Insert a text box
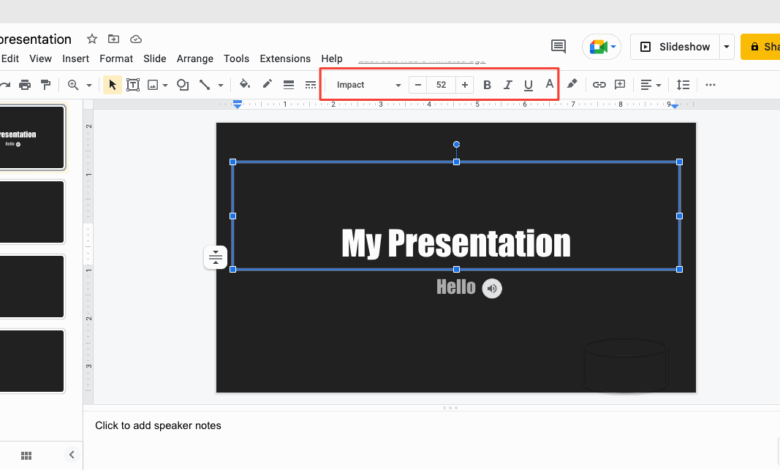 pos(133,85)
